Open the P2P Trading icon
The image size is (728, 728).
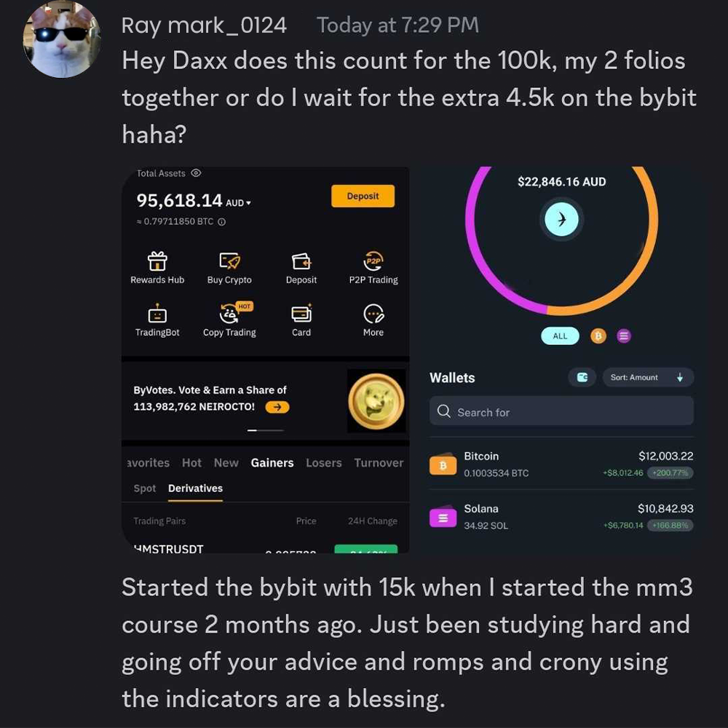373,261
